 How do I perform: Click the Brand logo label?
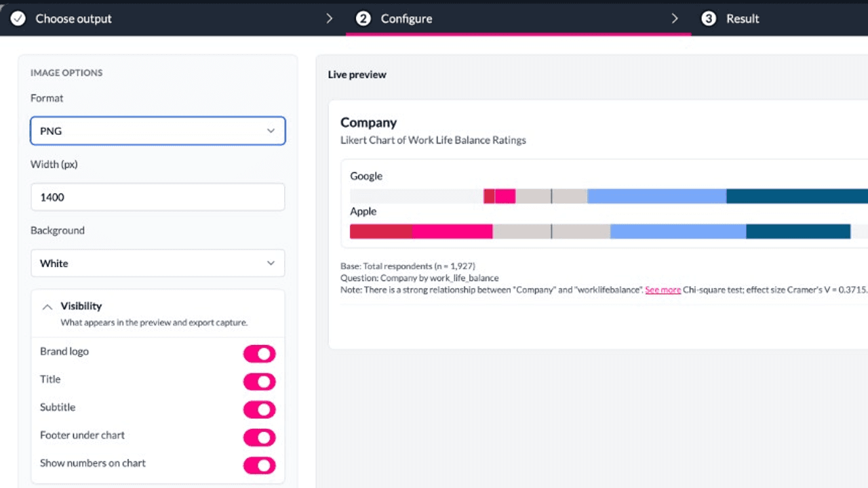click(64, 351)
